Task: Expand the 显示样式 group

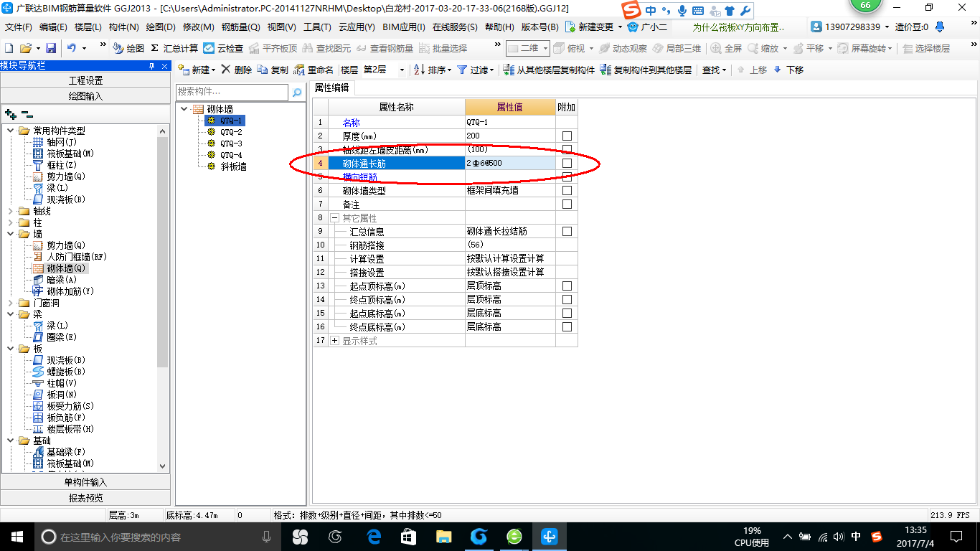Action: coord(334,341)
